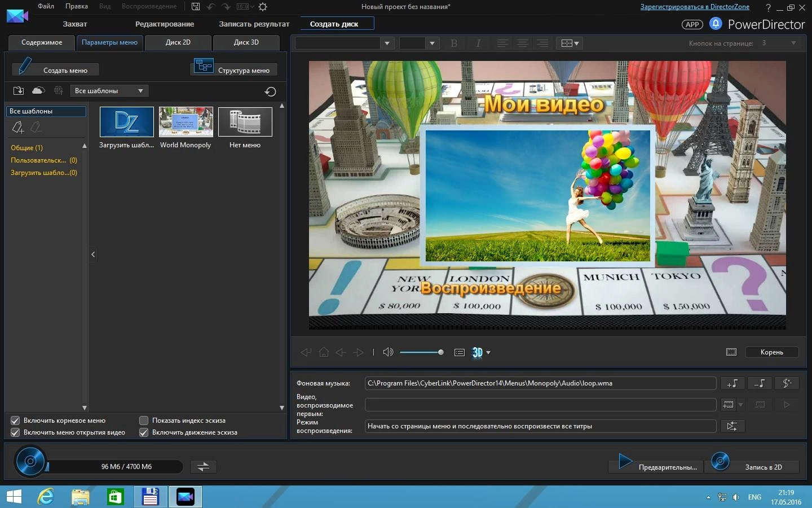Click the menu list icon beside volume
This screenshot has height=508, width=812.
[460, 352]
